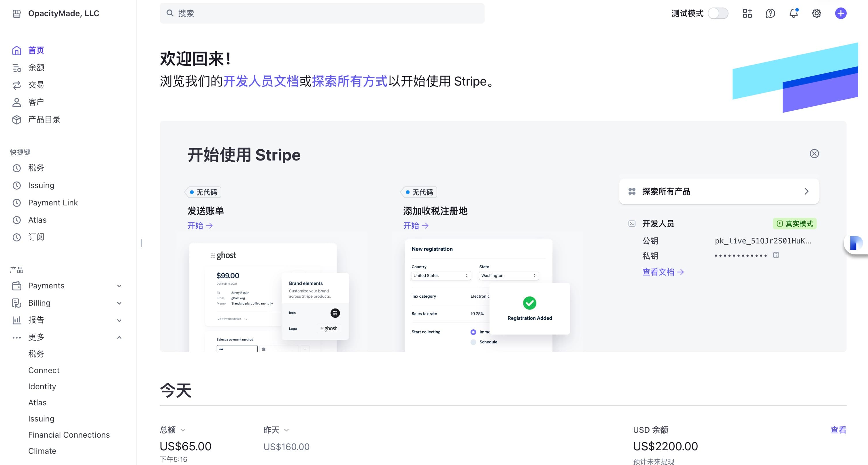The width and height of the screenshot is (868, 465).
Task: Open Financial Connections under 更多
Action: pyautogui.click(x=69, y=435)
